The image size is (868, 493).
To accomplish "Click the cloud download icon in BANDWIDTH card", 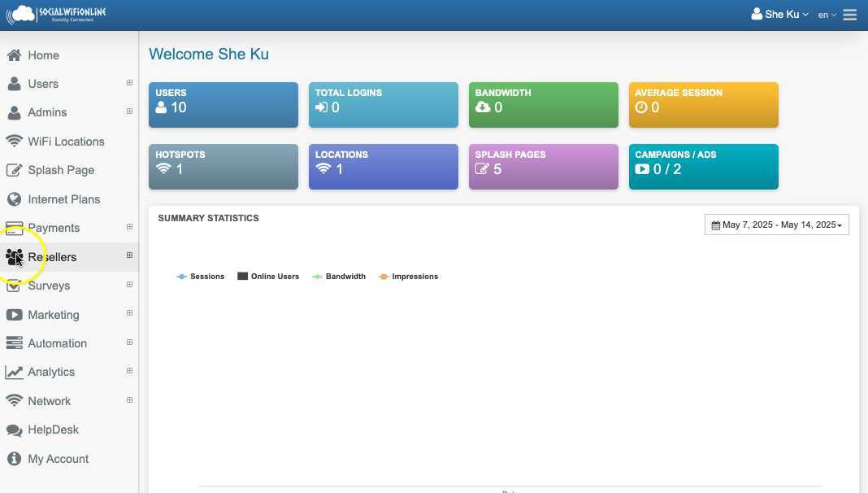I will tap(483, 107).
